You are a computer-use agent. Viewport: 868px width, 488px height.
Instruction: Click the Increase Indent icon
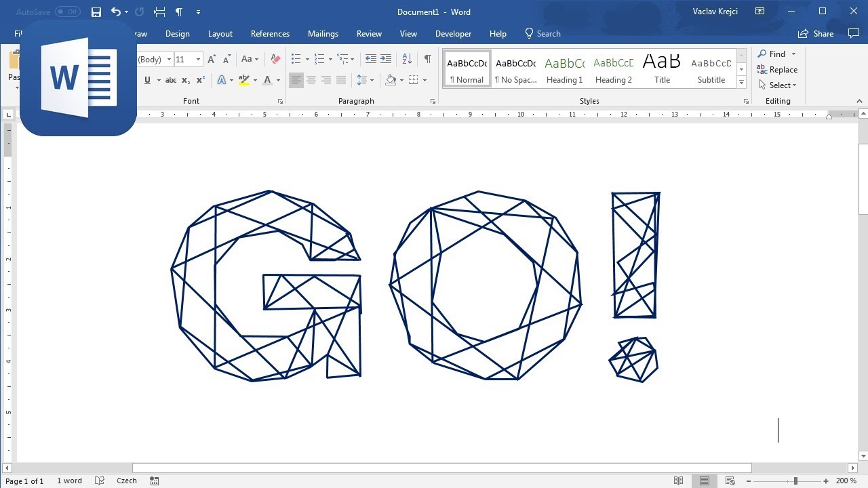[386, 59]
